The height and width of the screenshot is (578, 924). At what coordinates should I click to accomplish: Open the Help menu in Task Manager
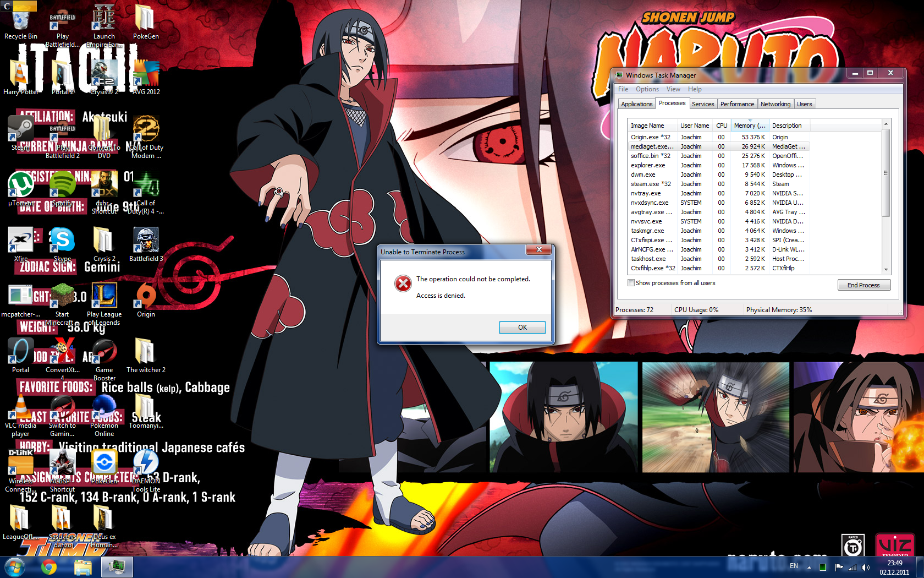(695, 89)
